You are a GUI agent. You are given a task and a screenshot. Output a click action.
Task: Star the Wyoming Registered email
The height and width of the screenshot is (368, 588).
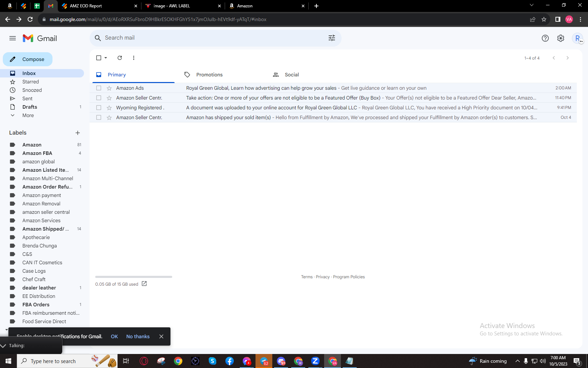pos(109,108)
